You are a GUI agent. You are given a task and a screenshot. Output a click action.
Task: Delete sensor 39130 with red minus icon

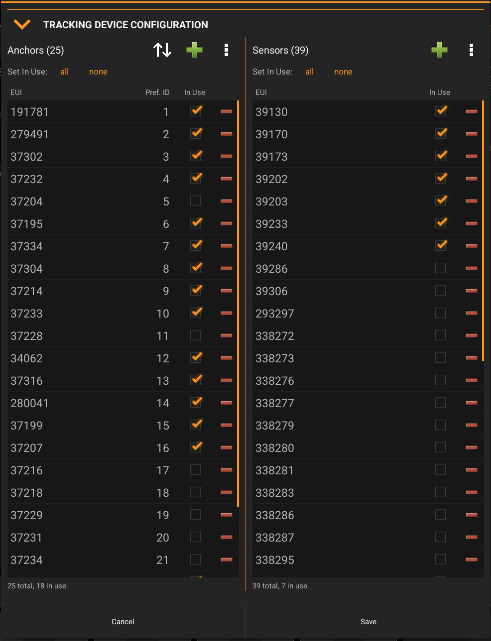[x=471, y=111]
